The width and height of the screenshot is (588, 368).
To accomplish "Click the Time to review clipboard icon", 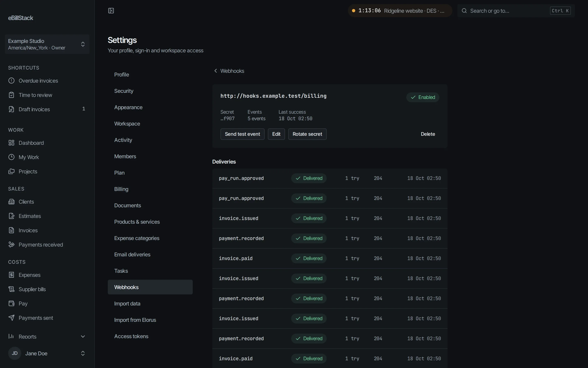I will tap(11, 95).
